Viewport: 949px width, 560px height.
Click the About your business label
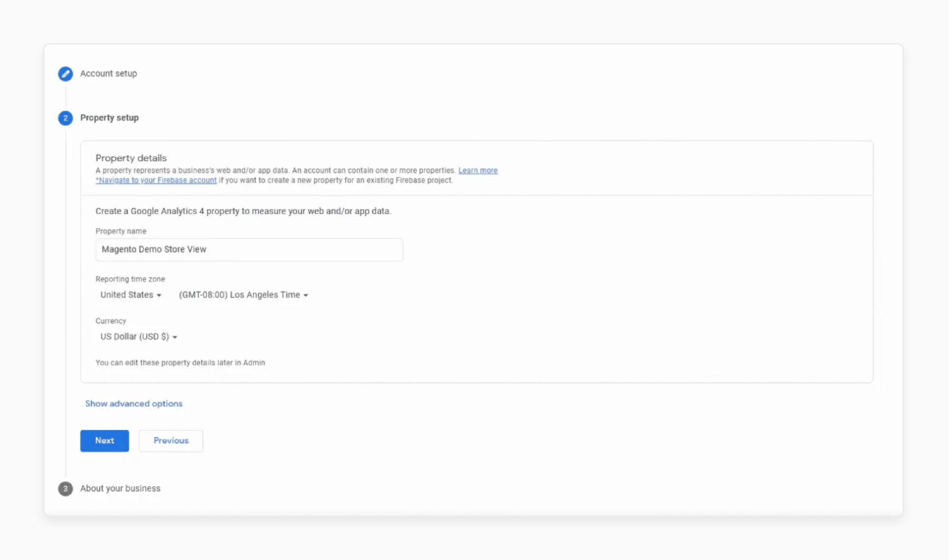click(x=120, y=488)
